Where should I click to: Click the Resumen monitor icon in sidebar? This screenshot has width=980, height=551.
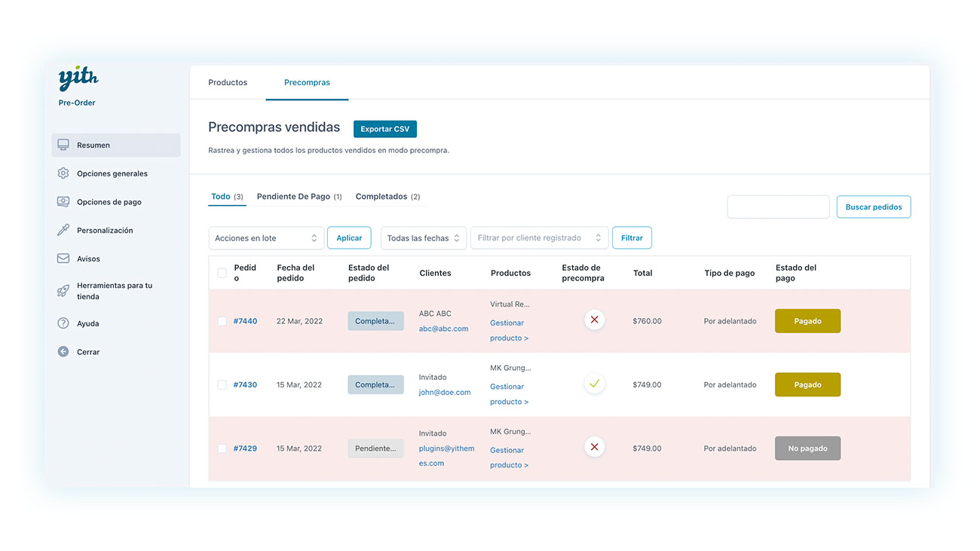pos(63,145)
